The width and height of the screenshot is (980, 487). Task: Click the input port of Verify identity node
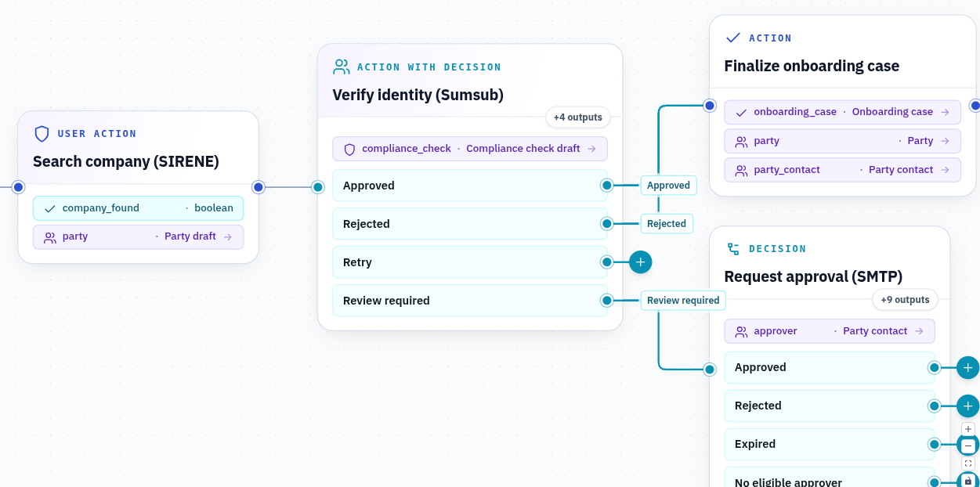(x=317, y=187)
